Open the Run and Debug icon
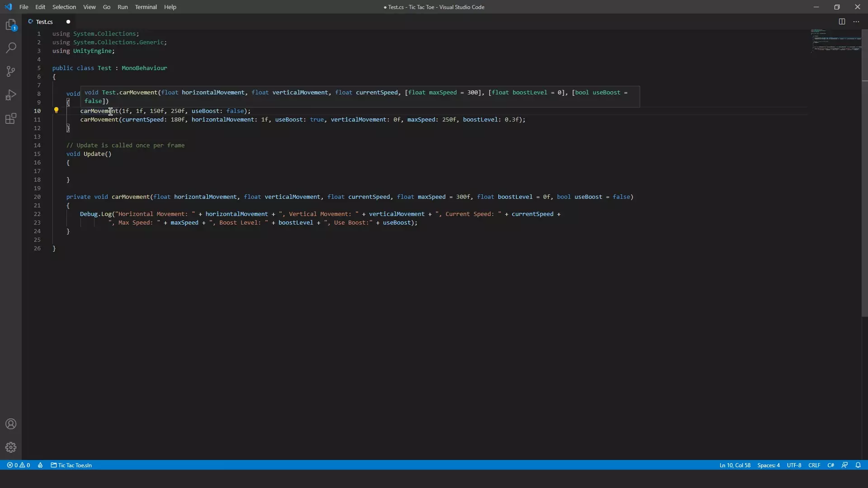 click(x=11, y=95)
